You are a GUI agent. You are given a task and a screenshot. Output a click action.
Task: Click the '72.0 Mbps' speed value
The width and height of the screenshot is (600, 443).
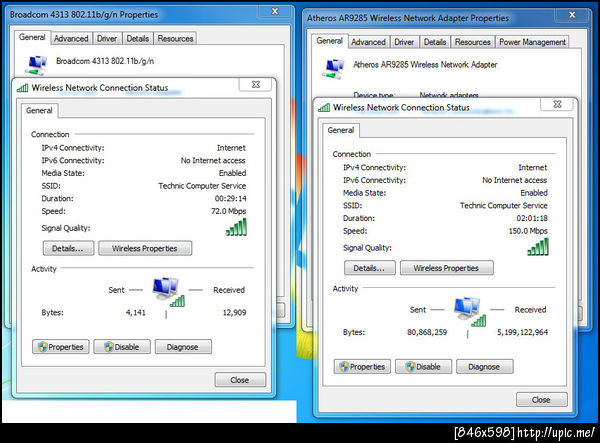[x=228, y=211]
